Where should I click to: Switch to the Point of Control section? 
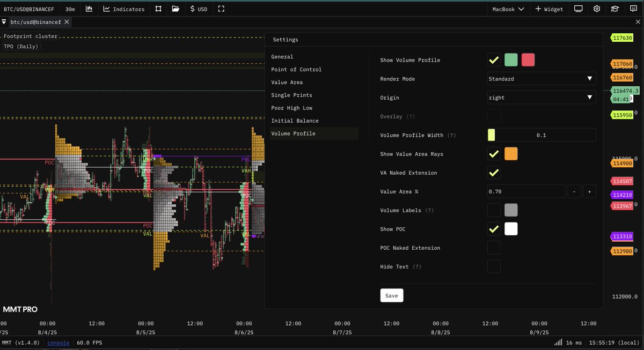297,69
